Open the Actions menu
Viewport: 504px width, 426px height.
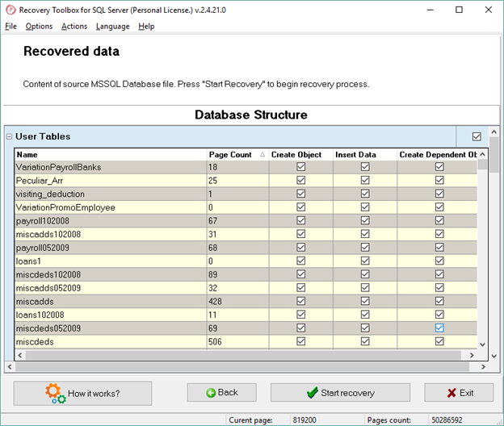(x=74, y=27)
